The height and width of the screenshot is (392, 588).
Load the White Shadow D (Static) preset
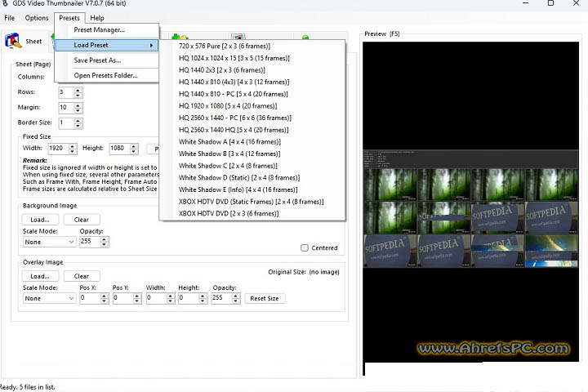pyautogui.click(x=252, y=178)
